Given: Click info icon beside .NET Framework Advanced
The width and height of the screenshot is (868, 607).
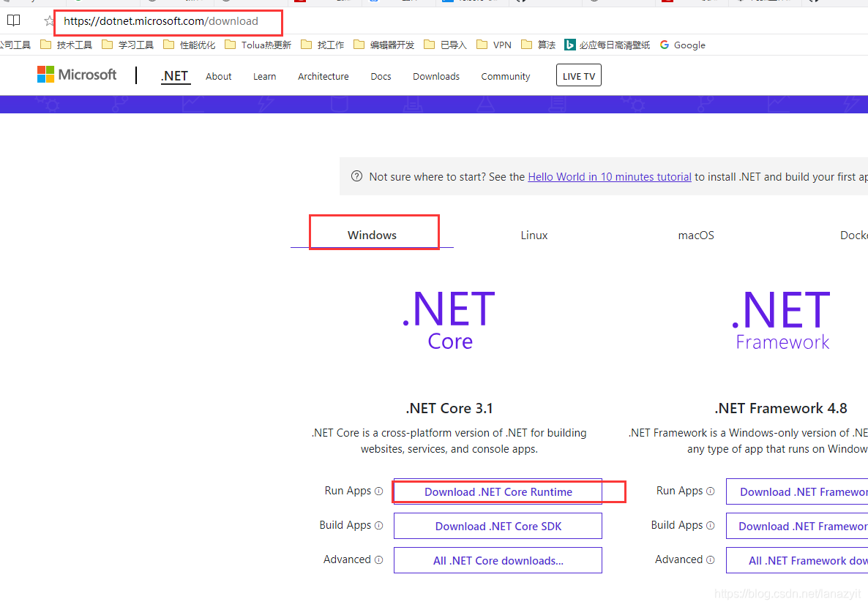Looking at the screenshot, I should (x=710, y=560).
